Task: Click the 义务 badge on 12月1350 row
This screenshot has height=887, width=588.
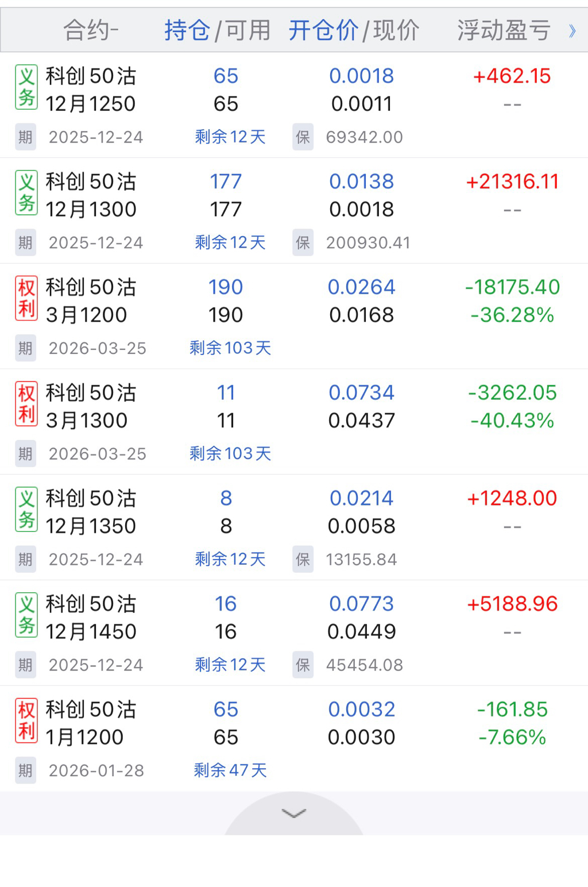Action: (26, 510)
